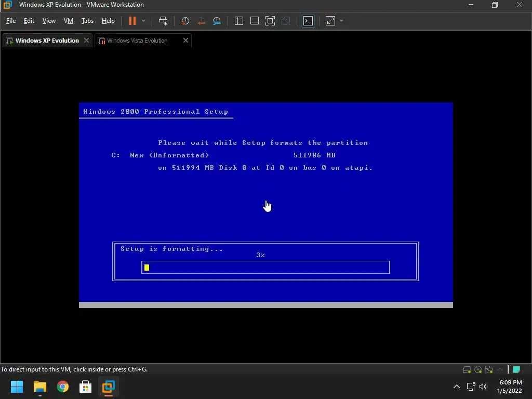Close the Windows Vista Evolution tab

tap(185, 41)
